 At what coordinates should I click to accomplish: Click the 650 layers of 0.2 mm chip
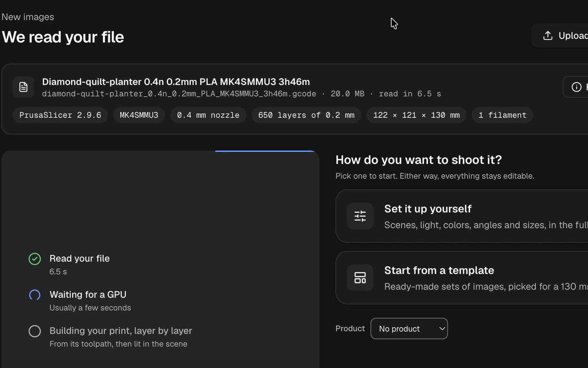[306, 115]
